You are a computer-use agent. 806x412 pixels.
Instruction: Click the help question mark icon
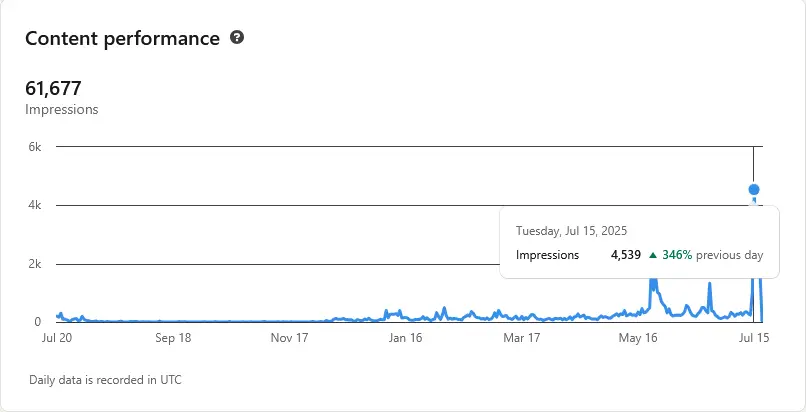click(237, 38)
